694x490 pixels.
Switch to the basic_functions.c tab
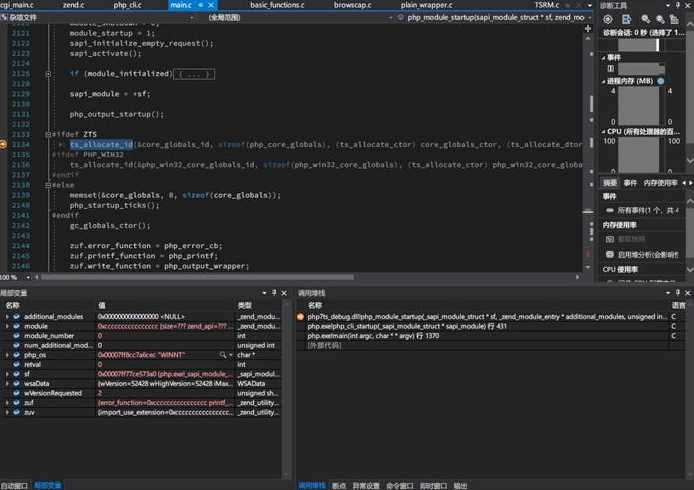pyautogui.click(x=277, y=5)
